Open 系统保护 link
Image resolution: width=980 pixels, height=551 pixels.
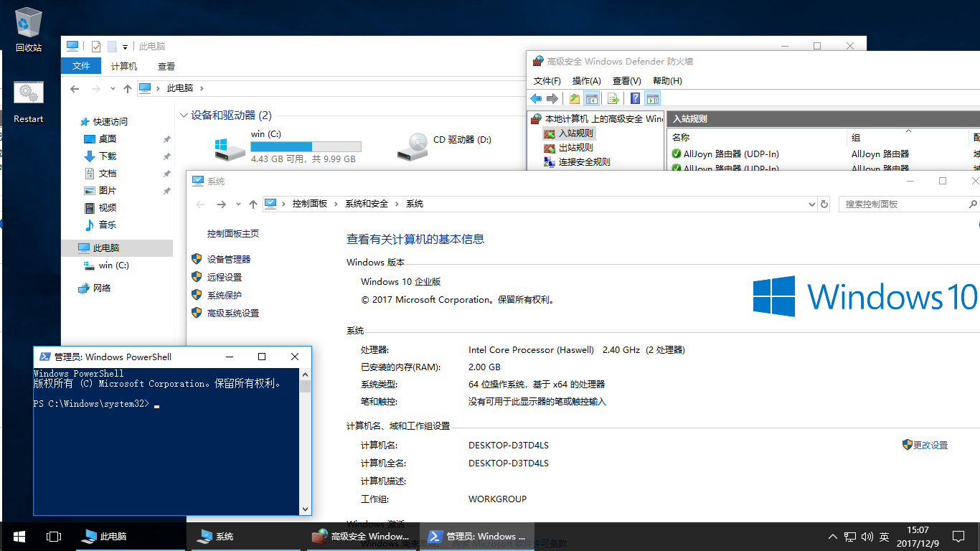tap(225, 295)
